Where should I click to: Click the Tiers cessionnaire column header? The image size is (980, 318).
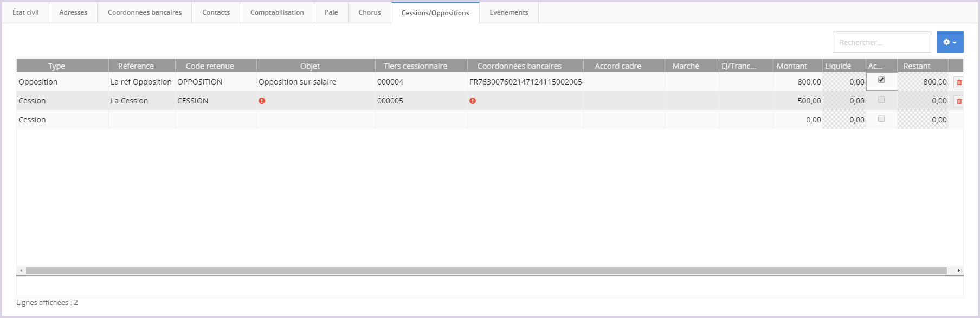point(415,66)
